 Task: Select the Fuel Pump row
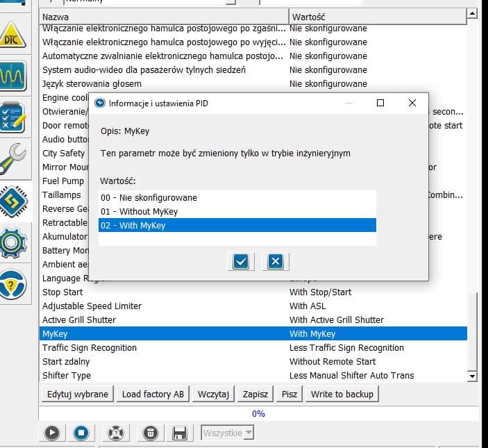(x=64, y=181)
